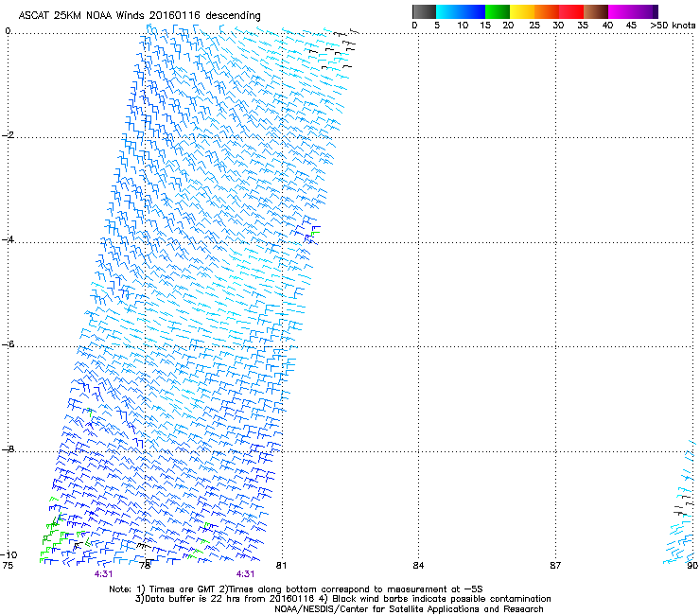Select the '84' longitude axis label
The height and width of the screenshot is (615, 700).
[418, 566]
